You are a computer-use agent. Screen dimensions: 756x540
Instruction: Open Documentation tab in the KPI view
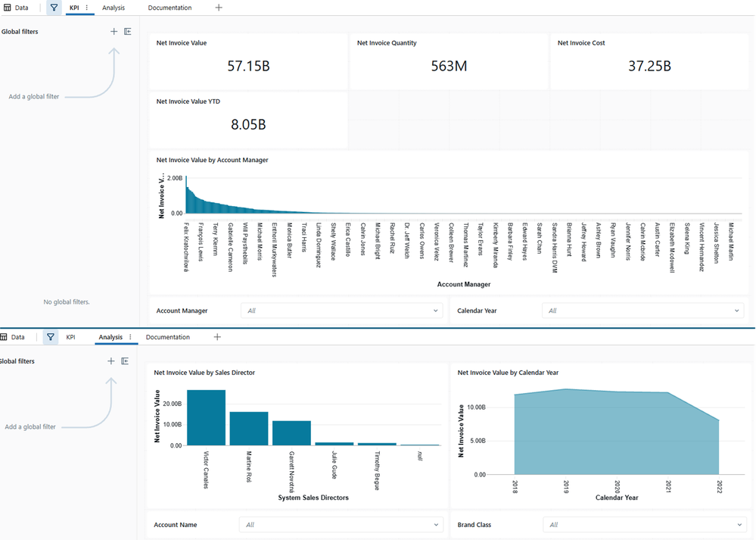[x=170, y=8]
